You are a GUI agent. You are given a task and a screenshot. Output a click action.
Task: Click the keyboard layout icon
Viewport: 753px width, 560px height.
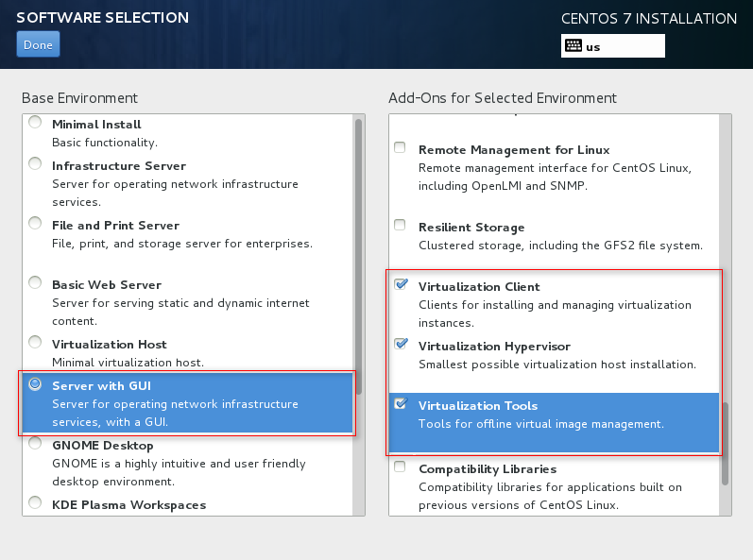click(573, 45)
